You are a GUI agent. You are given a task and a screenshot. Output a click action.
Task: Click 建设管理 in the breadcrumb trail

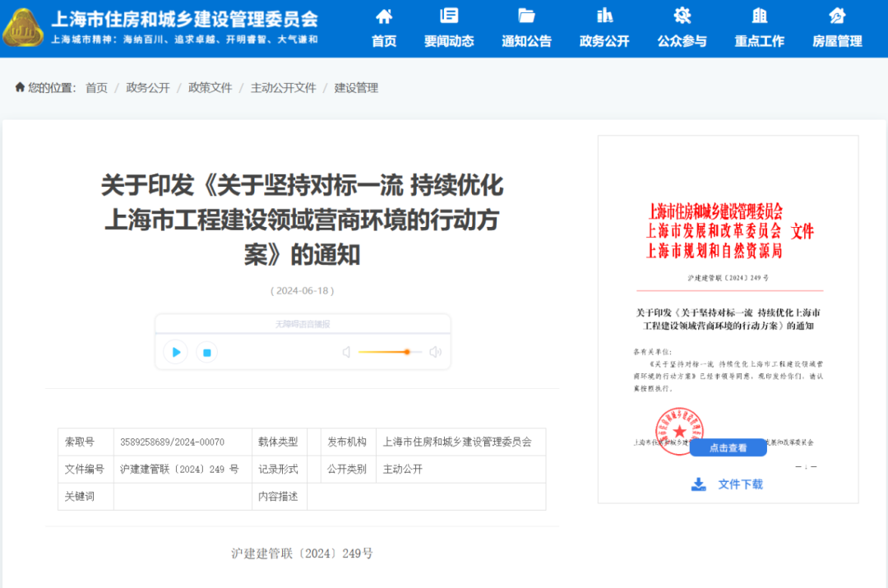tap(356, 88)
